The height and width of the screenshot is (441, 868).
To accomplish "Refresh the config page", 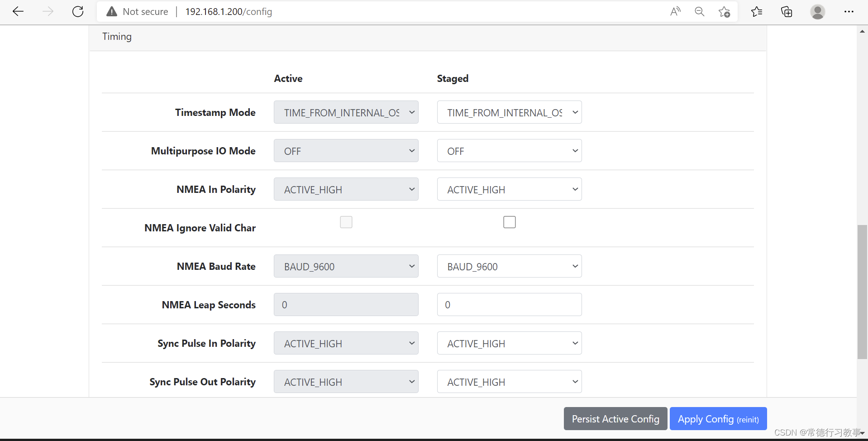I will click(78, 12).
